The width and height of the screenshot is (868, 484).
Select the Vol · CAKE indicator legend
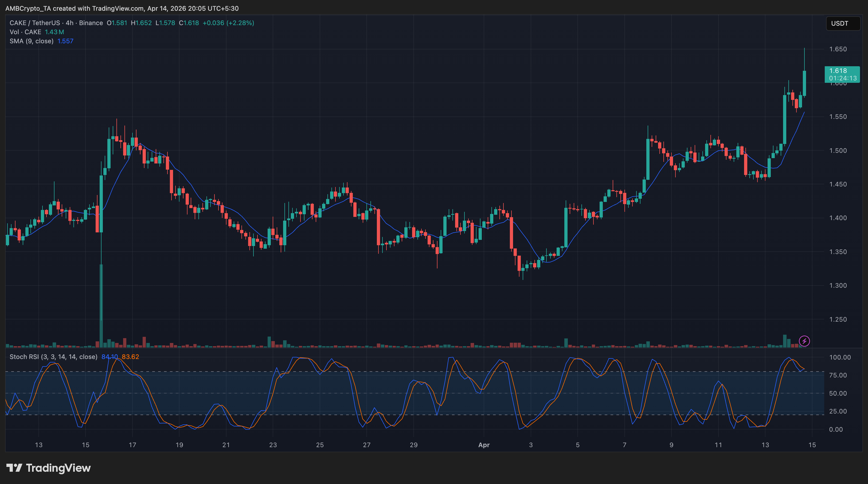click(25, 32)
